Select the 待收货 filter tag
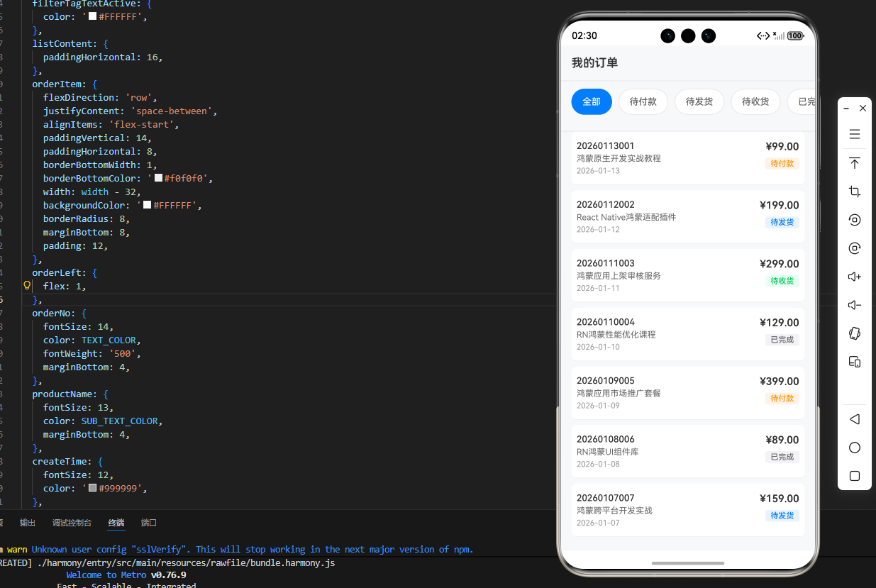876x588 pixels. 755,101
